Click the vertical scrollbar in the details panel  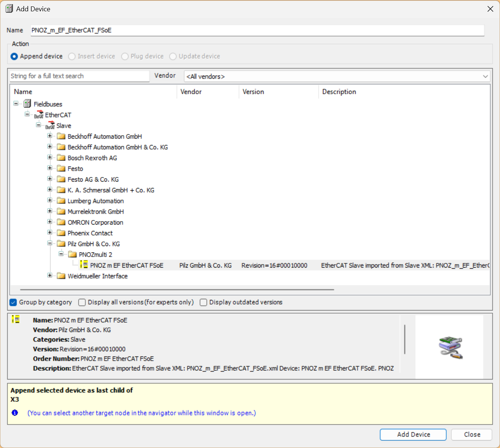405,339
